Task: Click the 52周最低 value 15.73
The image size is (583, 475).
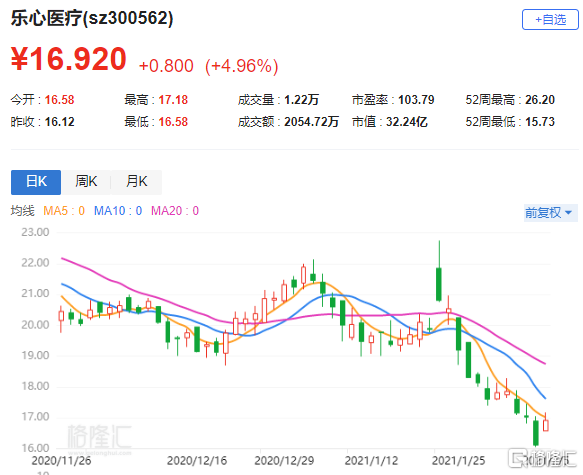Action: pyautogui.click(x=540, y=122)
